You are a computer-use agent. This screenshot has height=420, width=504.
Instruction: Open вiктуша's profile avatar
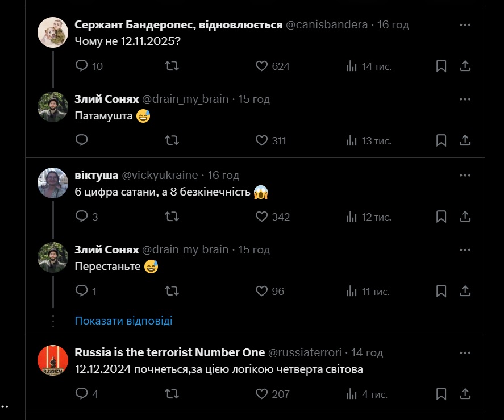click(x=53, y=183)
